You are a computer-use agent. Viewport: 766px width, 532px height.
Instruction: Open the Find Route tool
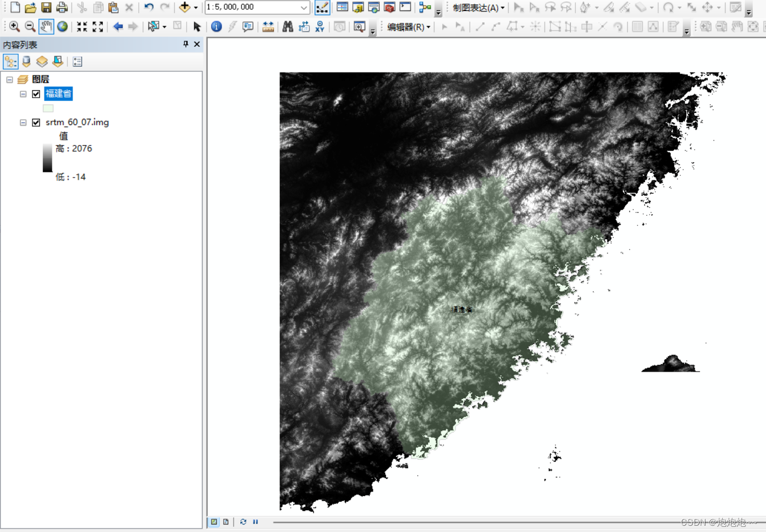(304, 26)
